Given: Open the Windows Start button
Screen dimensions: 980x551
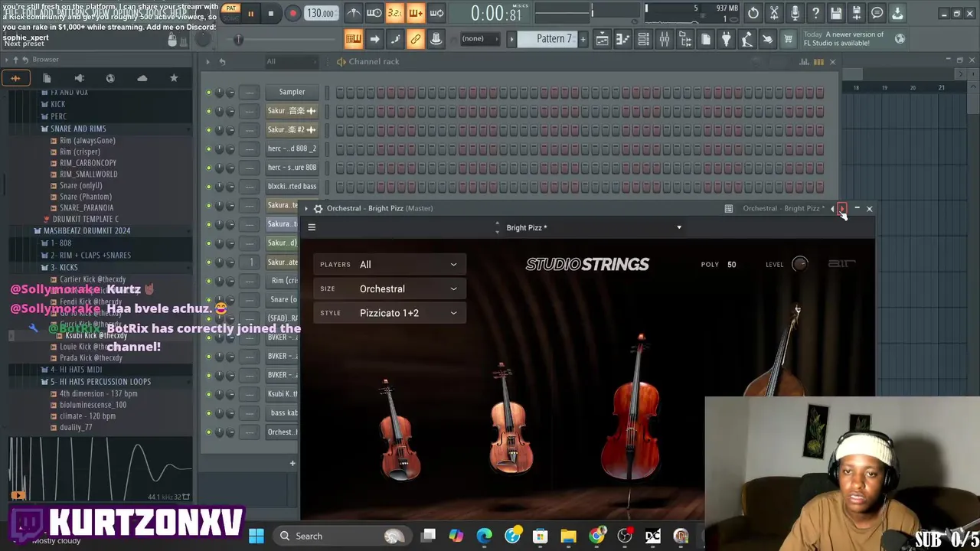Looking at the screenshot, I should coord(256,536).
